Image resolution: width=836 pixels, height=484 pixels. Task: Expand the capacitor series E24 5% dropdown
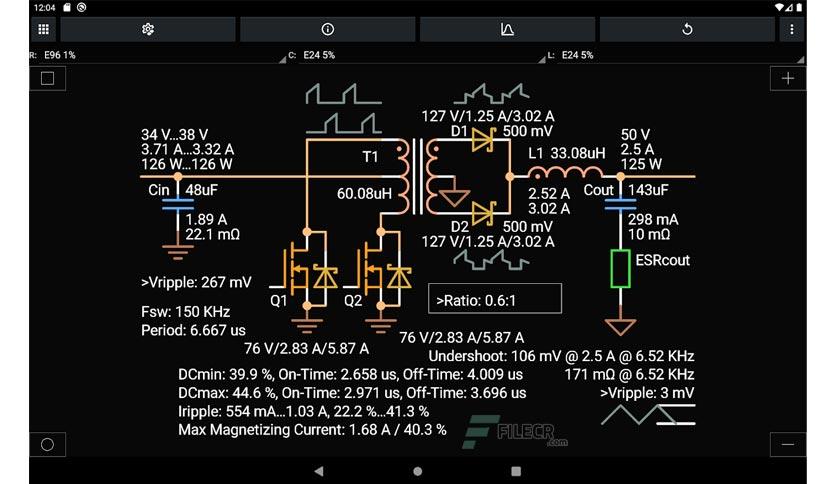click(417, 55)
